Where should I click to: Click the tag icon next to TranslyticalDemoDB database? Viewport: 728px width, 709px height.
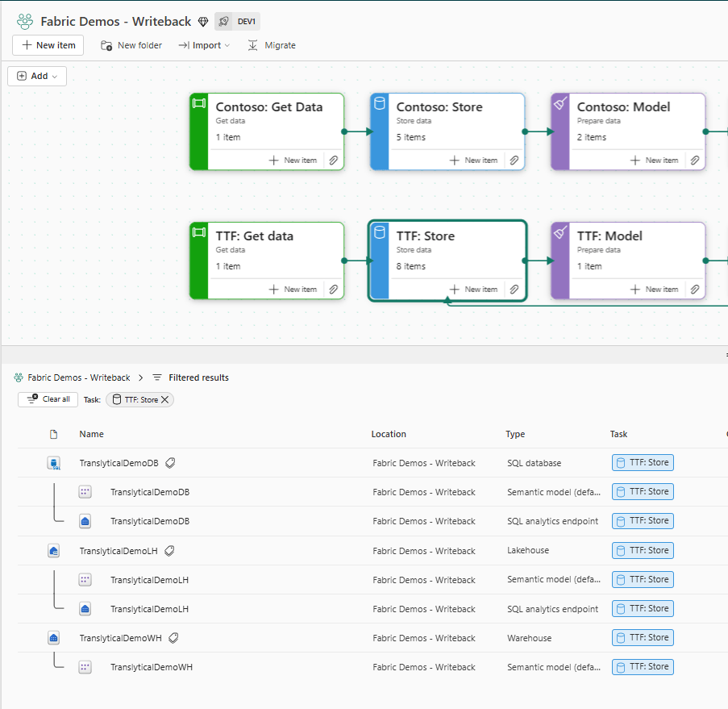pos(170,463)
